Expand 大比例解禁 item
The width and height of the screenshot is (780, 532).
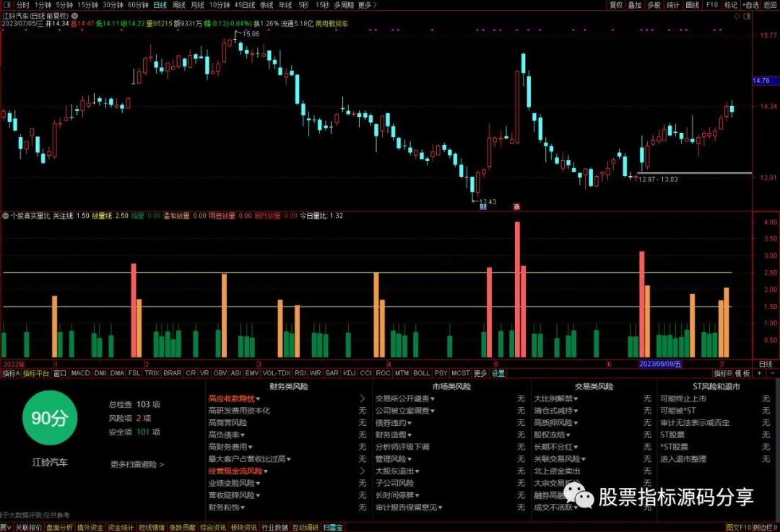click(555, 398)
